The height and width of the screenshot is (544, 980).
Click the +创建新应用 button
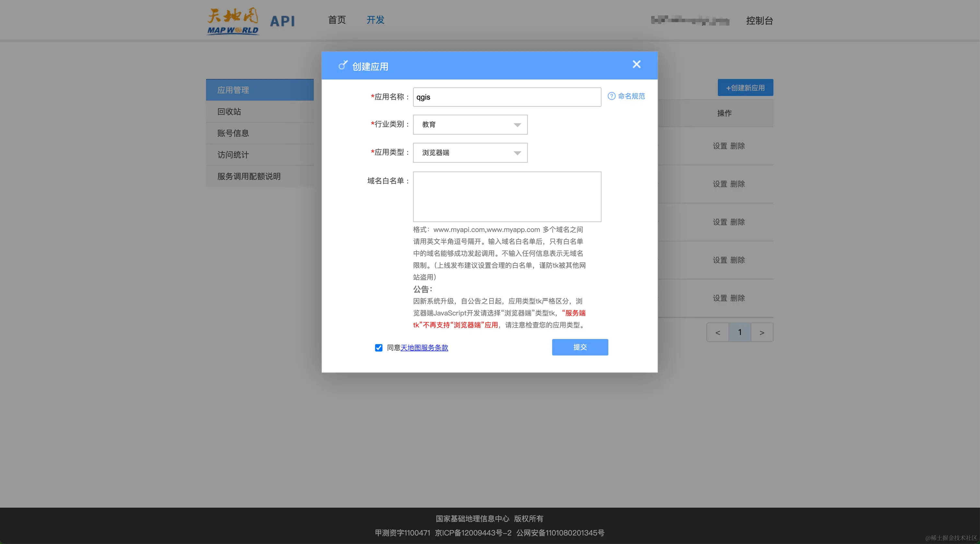click(x=745, y=88)
